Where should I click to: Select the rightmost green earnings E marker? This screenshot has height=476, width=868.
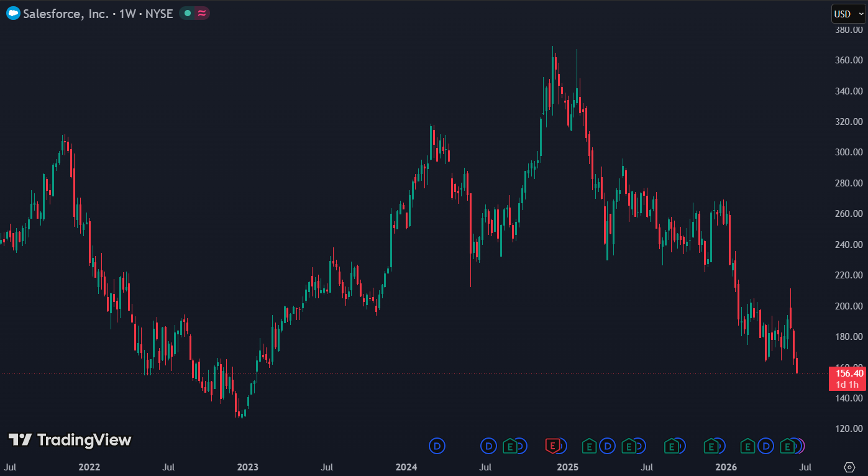coord(788,446)
